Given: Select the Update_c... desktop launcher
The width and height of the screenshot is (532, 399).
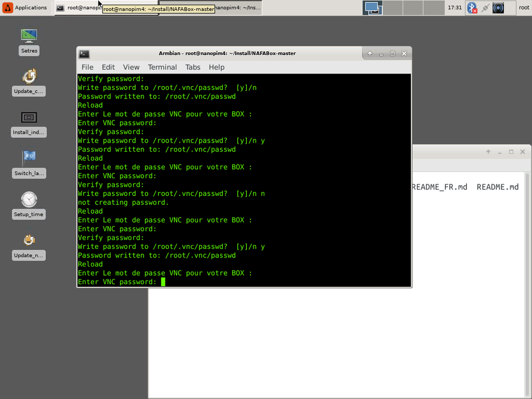Looking at the screenshot, I should coord(29,76).
